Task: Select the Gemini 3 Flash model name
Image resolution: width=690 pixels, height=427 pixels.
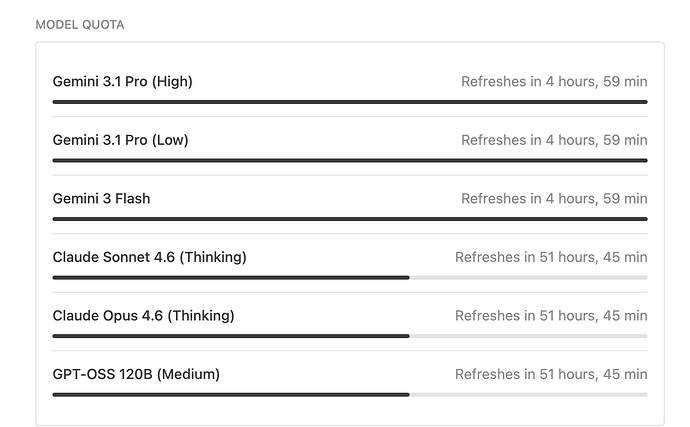Action: pos(101,199)
